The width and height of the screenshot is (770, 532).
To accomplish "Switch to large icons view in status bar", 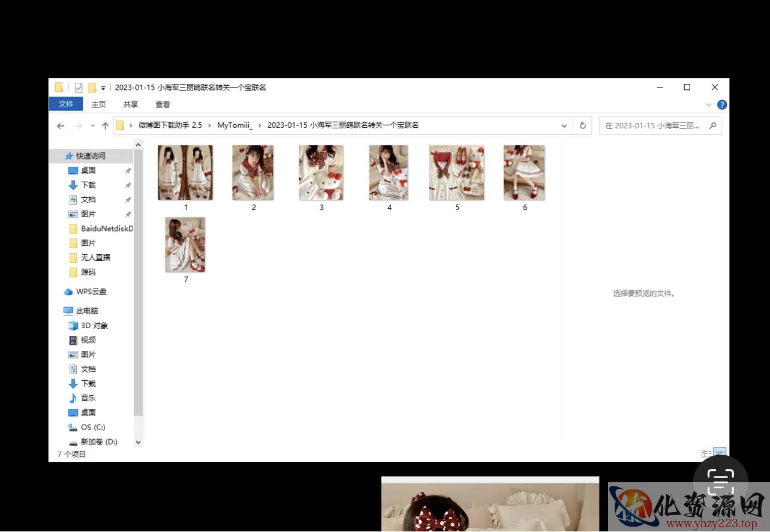I will (720, 454).
